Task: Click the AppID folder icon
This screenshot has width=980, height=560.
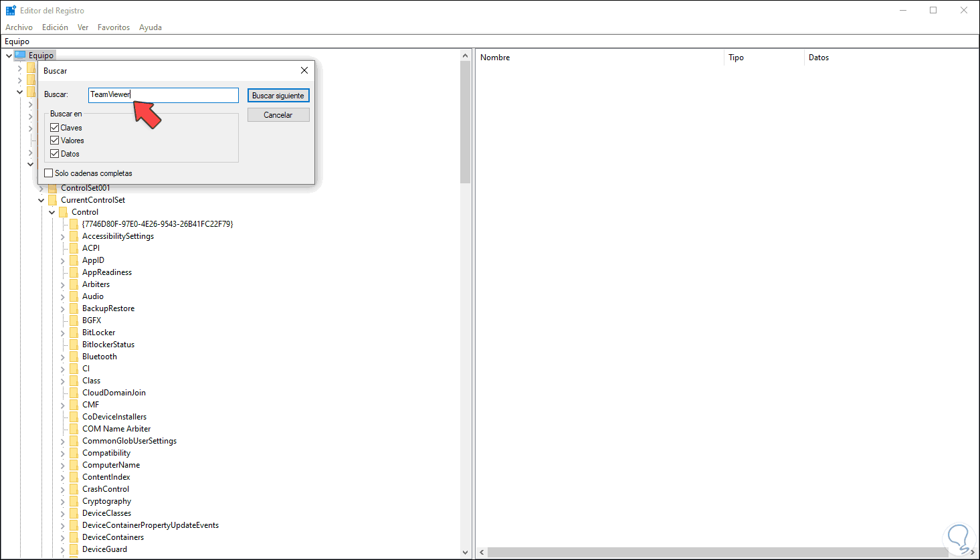Action: tap(74, 260)
